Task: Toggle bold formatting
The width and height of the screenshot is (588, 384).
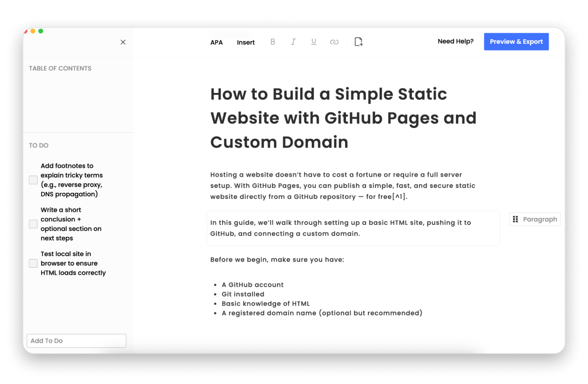Action: point(273,42)
